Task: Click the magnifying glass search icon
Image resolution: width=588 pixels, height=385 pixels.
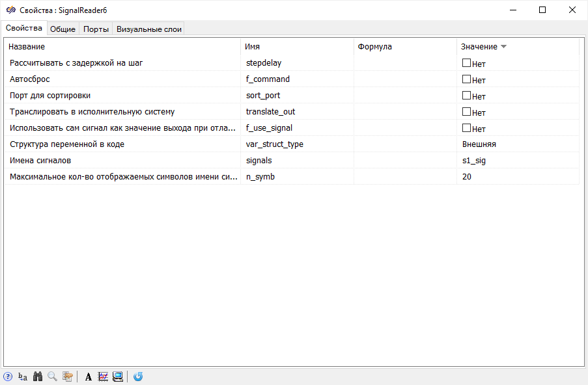Action: pyautogui.click(x=52, y=377)
